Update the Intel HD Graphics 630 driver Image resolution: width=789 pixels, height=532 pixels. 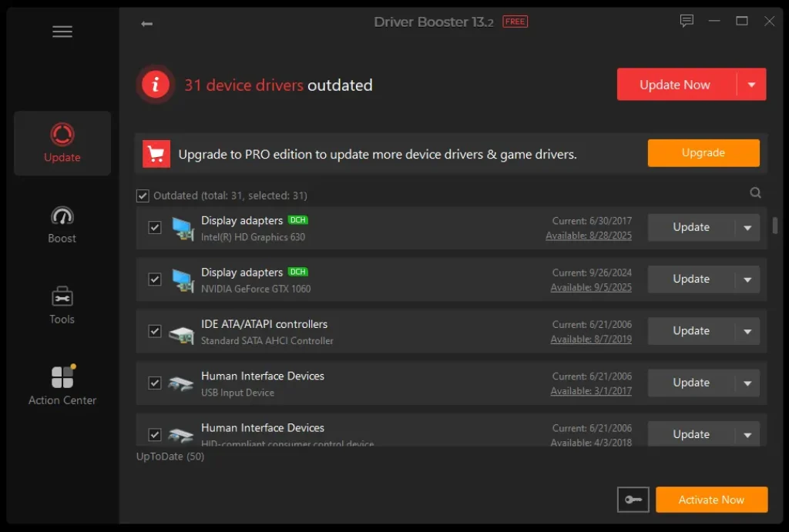pos(691,227)
